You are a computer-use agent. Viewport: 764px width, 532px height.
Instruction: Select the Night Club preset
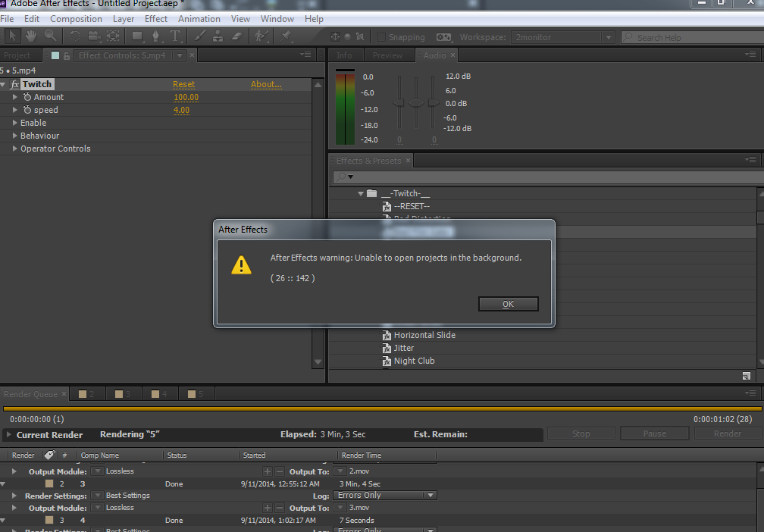[x=414, y=361]
